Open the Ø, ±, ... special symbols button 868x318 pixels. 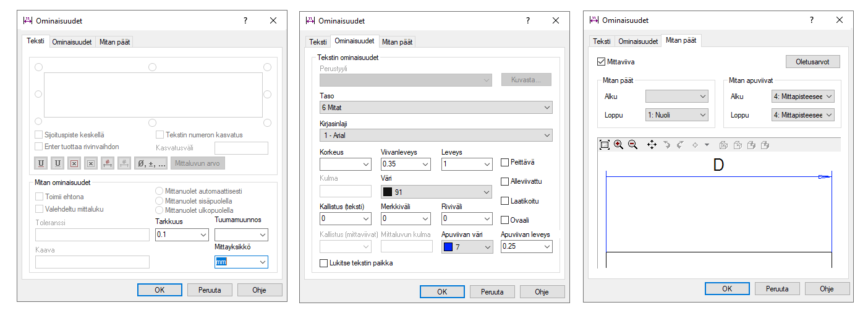coord(151,163)
